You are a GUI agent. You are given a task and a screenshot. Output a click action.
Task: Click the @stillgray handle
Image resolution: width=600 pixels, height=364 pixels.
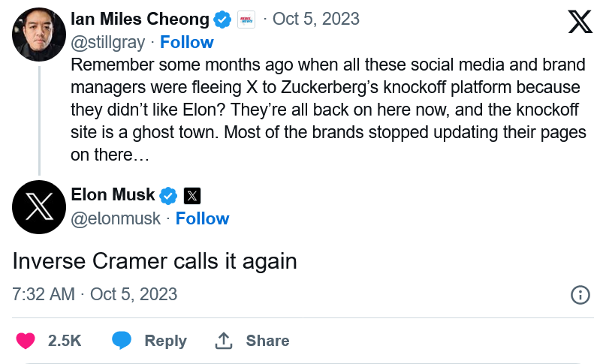[x=108, y=42]
